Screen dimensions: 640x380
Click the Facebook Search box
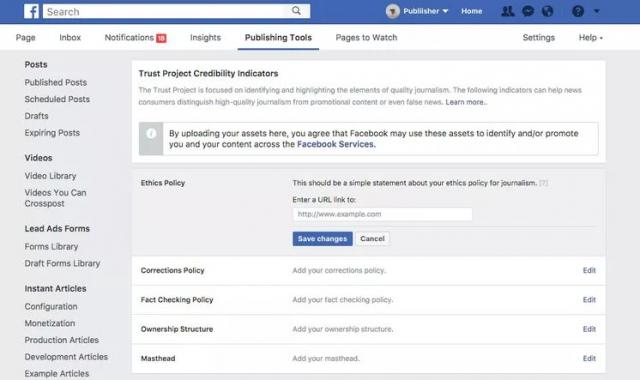pos(176,11)
